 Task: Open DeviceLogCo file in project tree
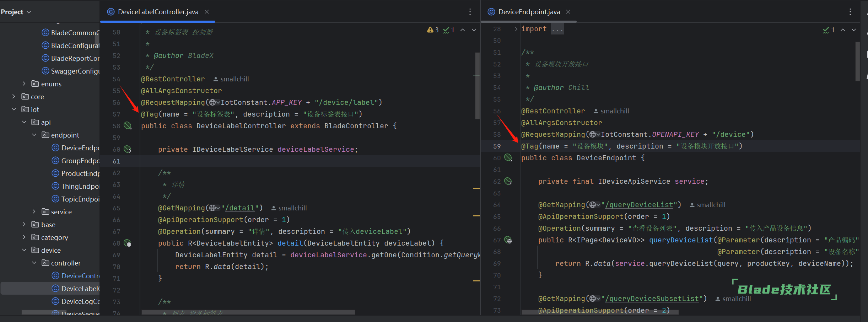tap(76, 301)
